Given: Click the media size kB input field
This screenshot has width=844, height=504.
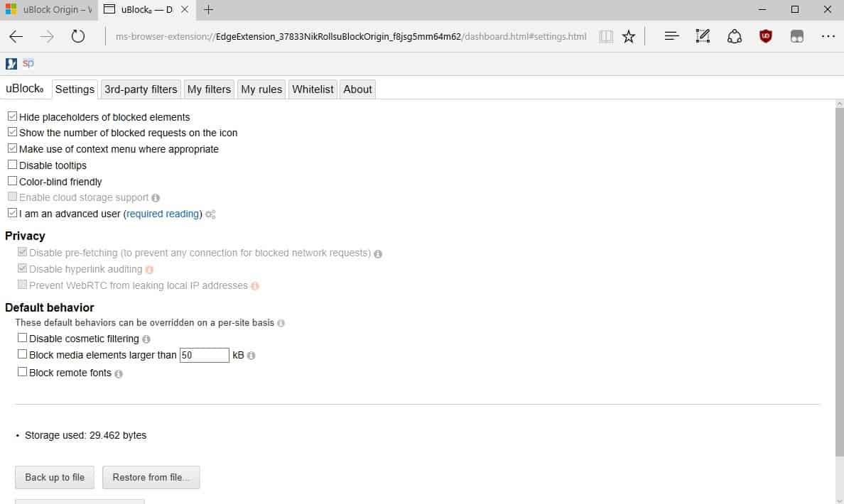Looking at the screenshot, I should pos(204,355).
